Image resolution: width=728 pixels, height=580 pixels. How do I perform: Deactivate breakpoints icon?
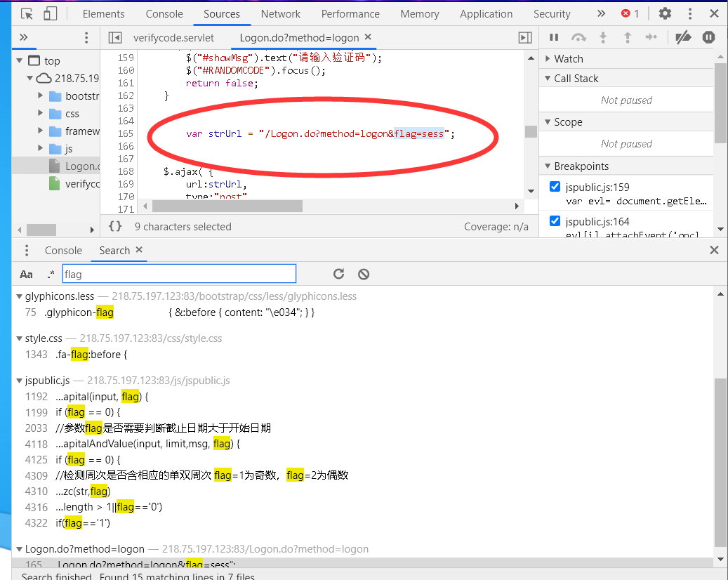pos(683,37)
